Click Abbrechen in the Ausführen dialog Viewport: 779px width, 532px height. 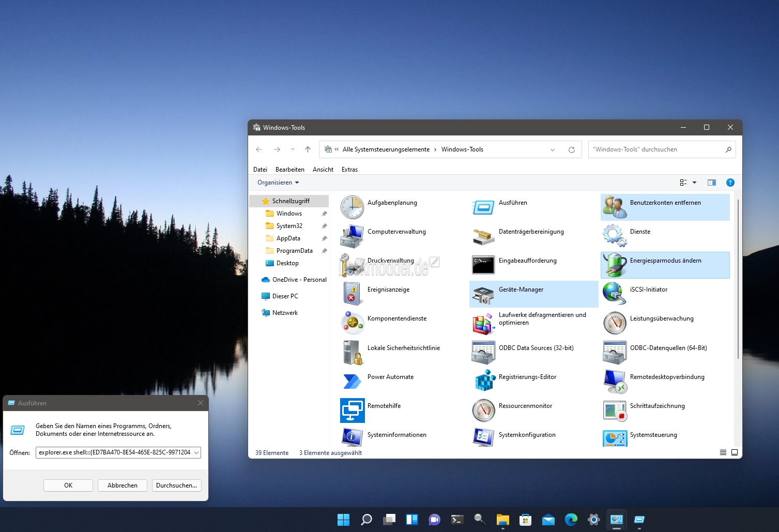tap(123, 485)
